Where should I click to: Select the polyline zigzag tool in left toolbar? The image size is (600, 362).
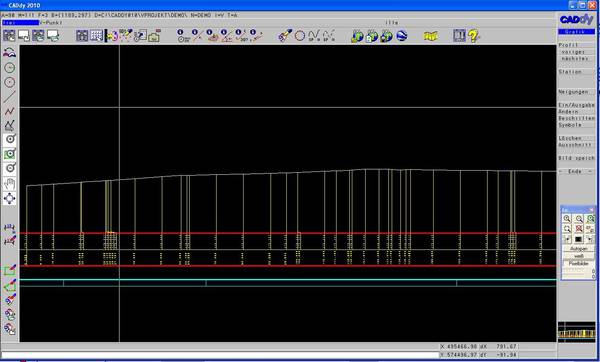[10, 111]
